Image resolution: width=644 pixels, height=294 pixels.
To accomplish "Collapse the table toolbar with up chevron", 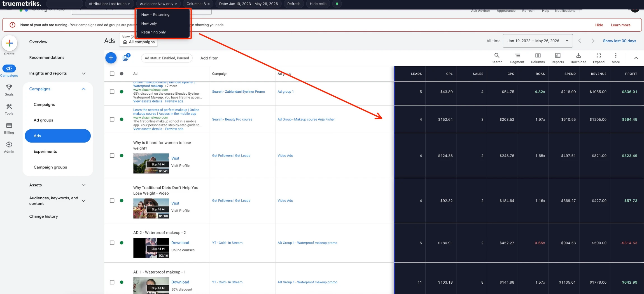I will click(636, 58).
